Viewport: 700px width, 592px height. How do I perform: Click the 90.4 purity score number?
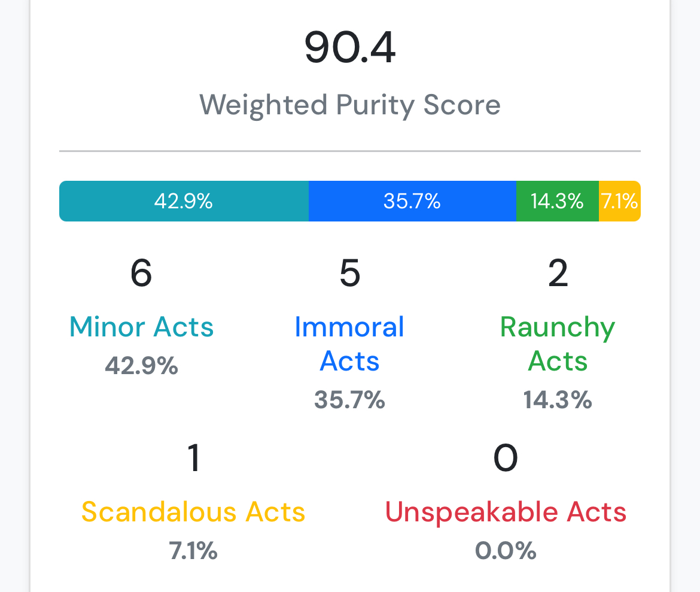350,47
